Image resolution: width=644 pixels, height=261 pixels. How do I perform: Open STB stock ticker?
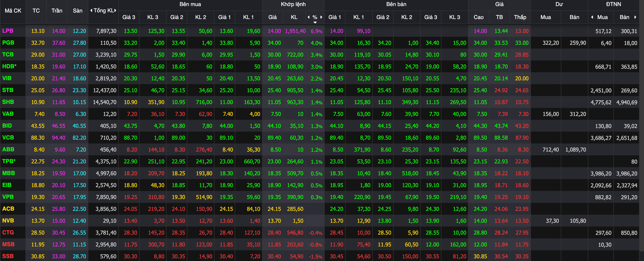[8, 90]
